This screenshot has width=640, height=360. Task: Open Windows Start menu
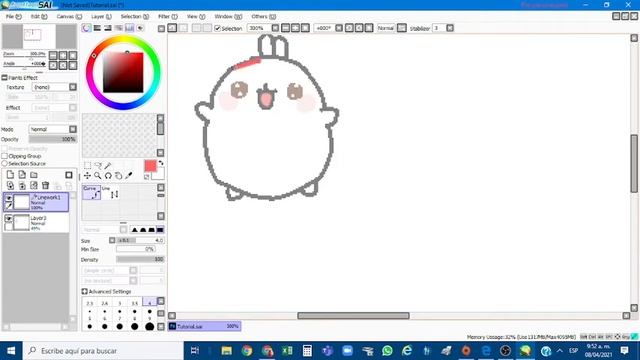tap(11, 351)
